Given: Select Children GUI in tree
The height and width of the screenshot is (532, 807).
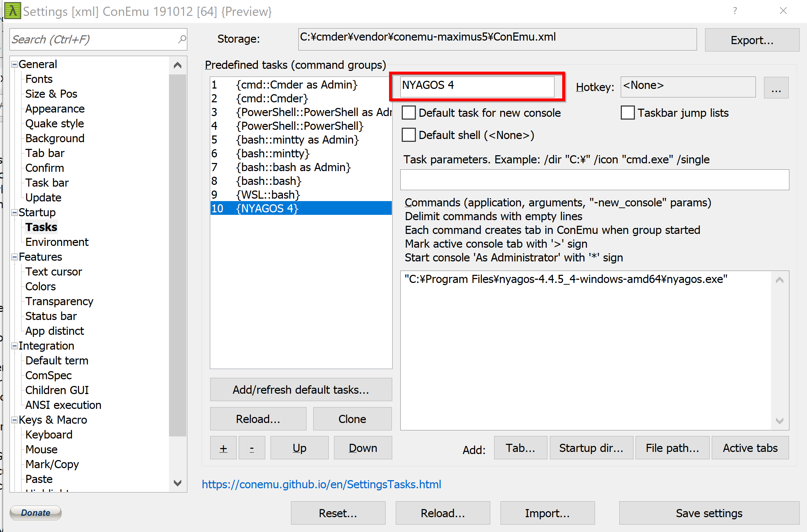Looking at the screenshot, I should (57, 390).
